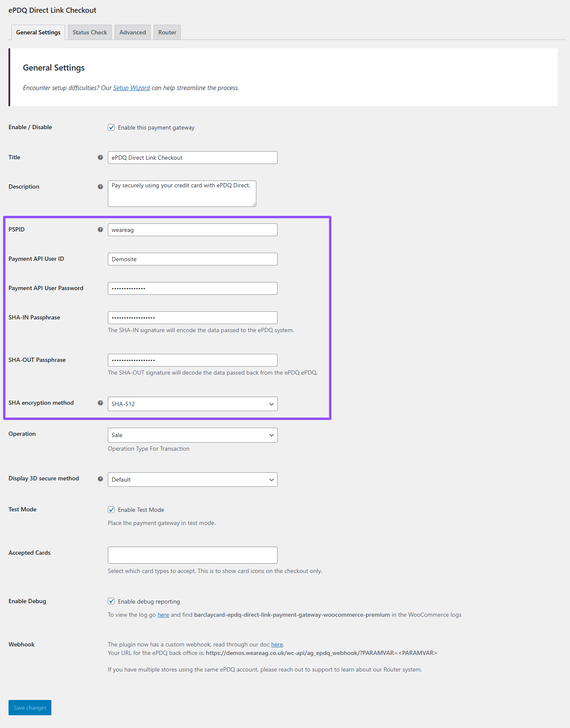Viewport: 570px width, 728px height.
Task: Click into the Title input field
Action: pos(193,158)
